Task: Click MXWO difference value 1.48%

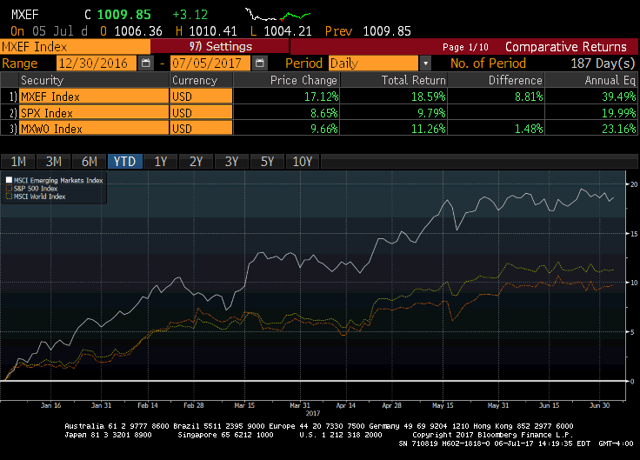Action: [529, 129]
